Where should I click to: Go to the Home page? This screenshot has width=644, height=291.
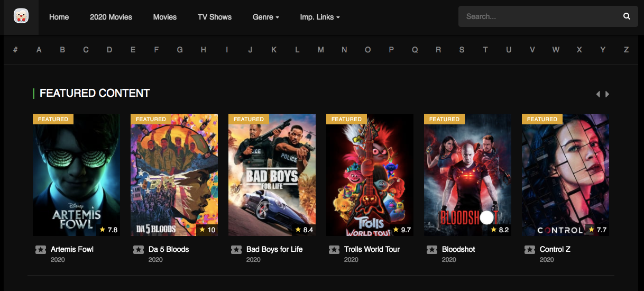tap(59, 17)
